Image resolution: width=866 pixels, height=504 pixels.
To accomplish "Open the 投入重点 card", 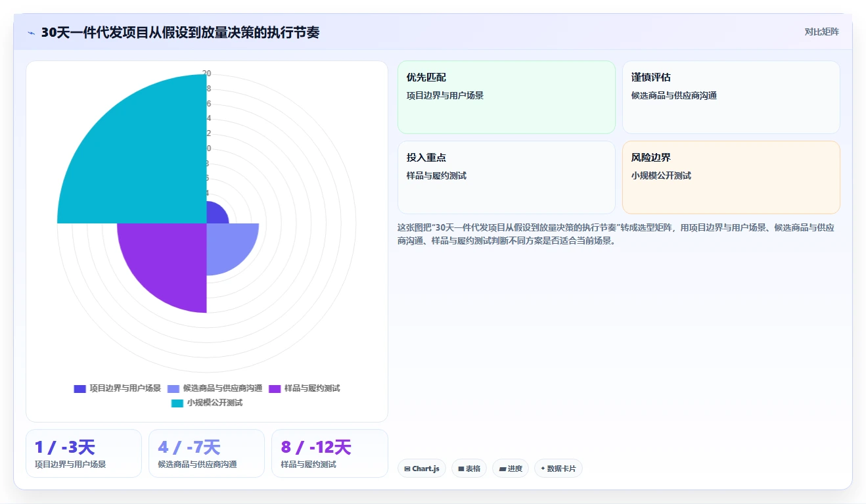I will pos(507,177).
